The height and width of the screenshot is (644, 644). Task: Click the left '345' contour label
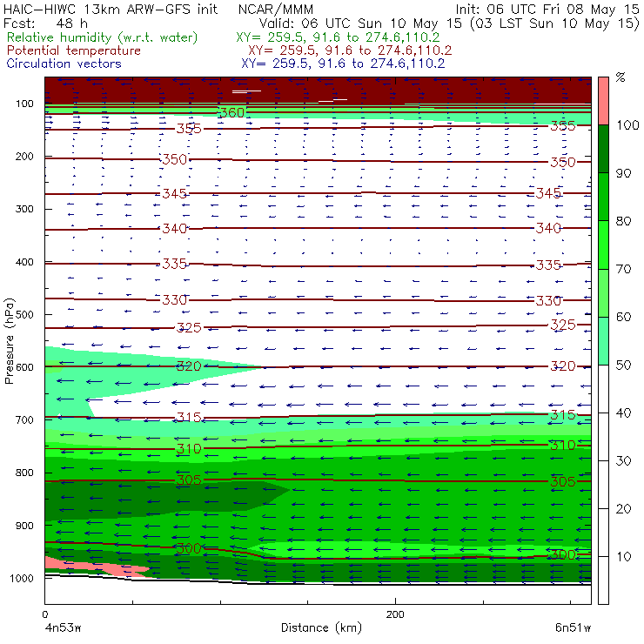click(x=175, y=193)
